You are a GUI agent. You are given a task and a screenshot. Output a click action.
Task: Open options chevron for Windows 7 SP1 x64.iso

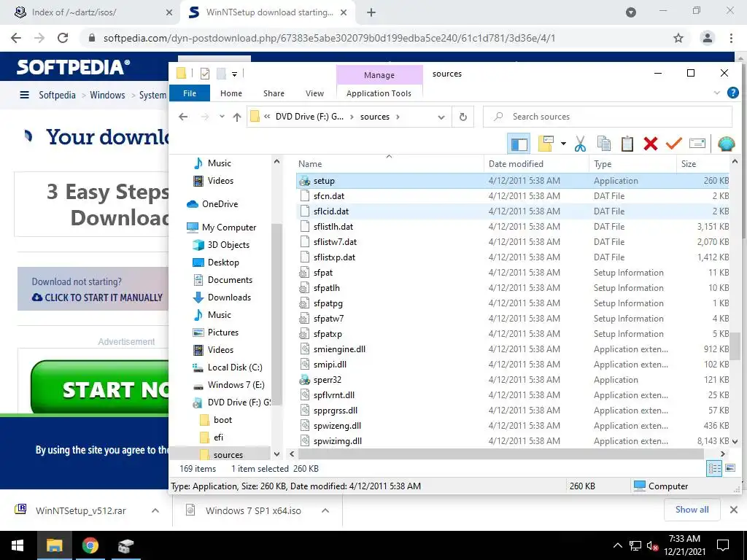click(325, 510)
